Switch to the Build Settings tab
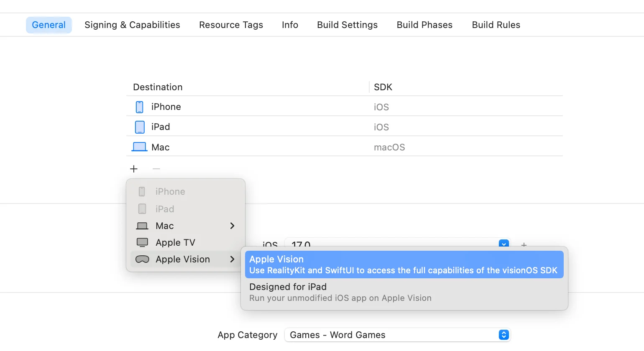 click(347, 25)
